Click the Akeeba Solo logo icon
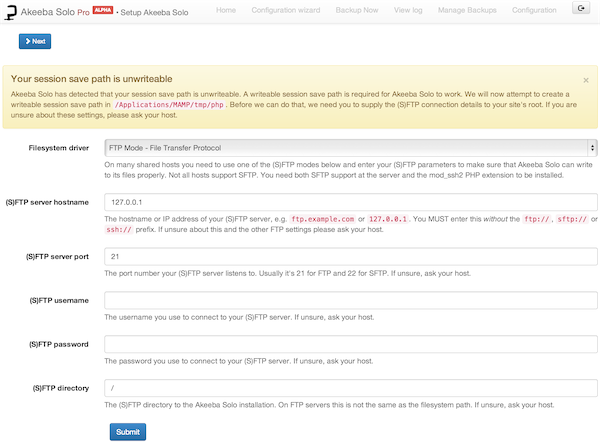This screenshot has height=445, width=600. point(10,12)
